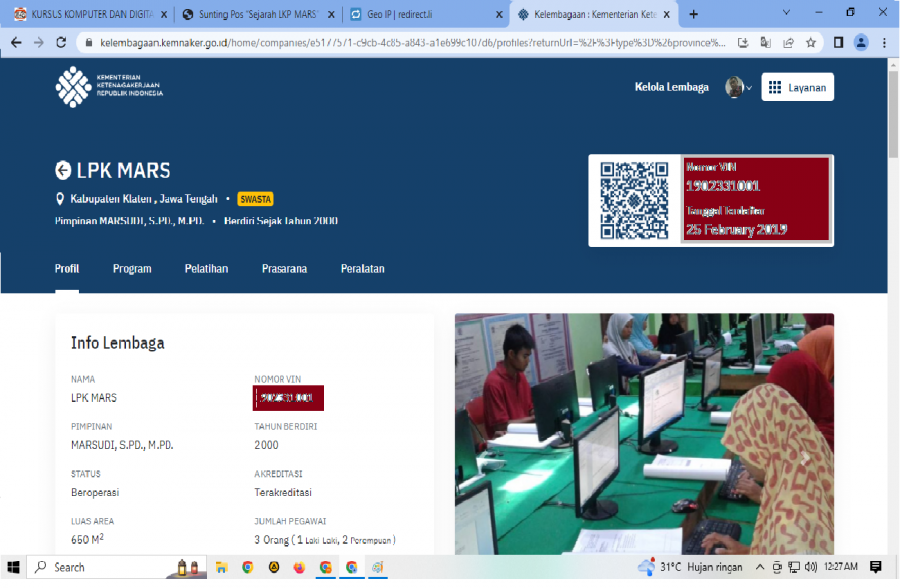Open Chrome's side panel icon

[x=838, y=44]
